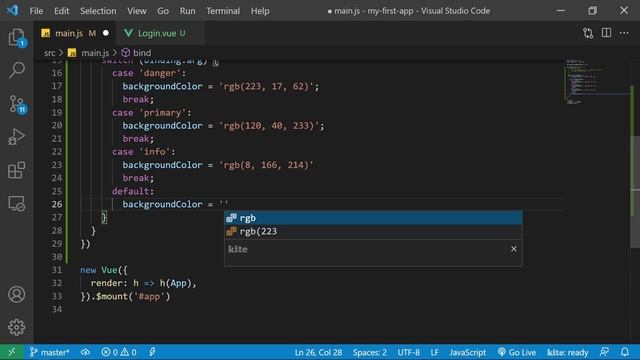Click the render: h => h(App) line

pos(144,283)
